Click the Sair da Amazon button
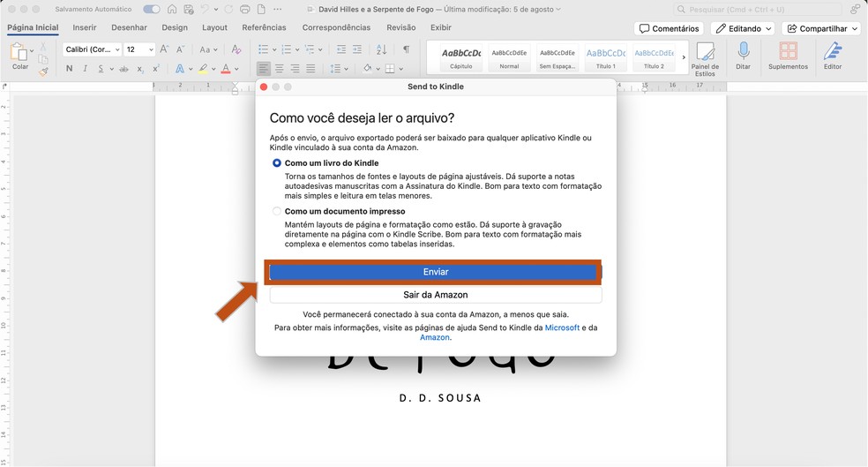The image size is (868, 467). 436,295
